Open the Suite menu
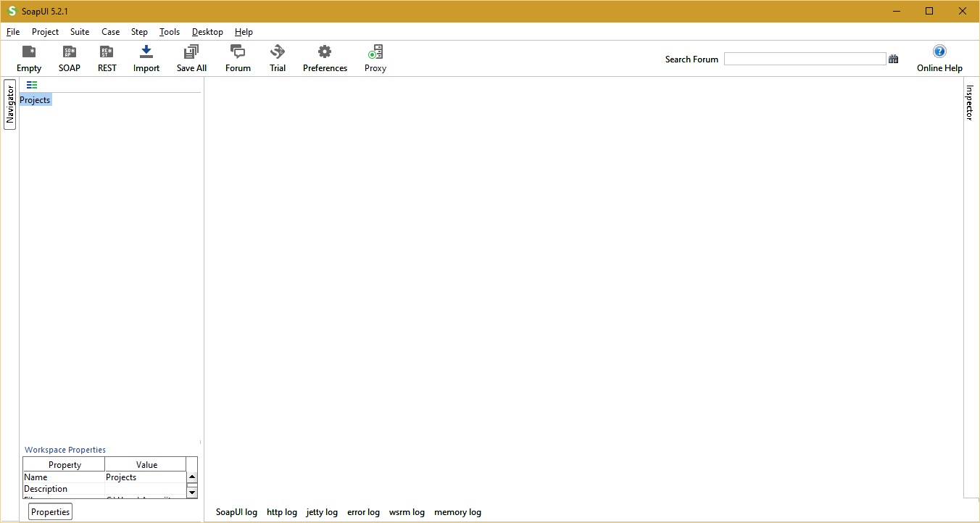 (x=80, y=32)
